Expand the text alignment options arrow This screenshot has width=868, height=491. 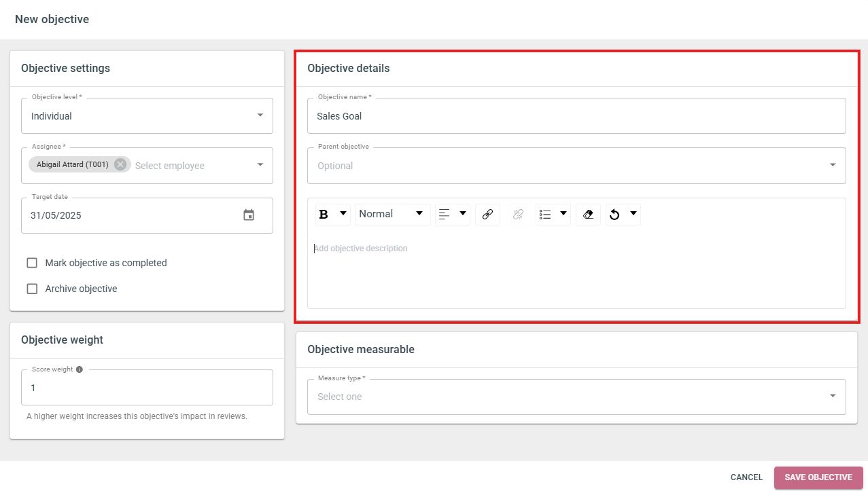click(464, 214)
